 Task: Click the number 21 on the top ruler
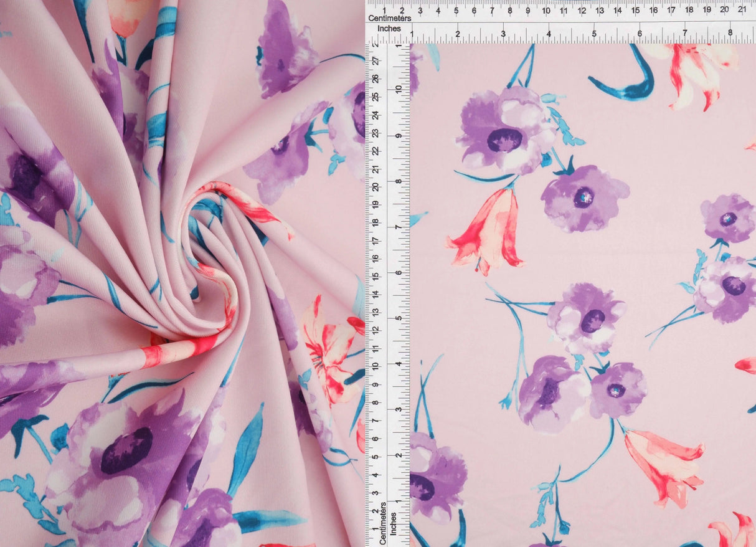click(742, 10)
